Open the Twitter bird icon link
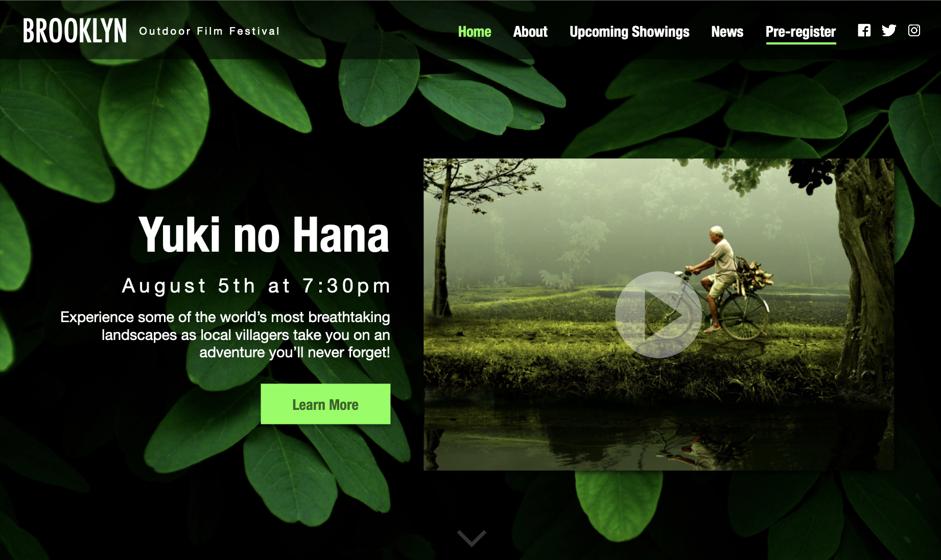Screen dimensions: 941x560 pyautogui.click(x=889, y=31)
